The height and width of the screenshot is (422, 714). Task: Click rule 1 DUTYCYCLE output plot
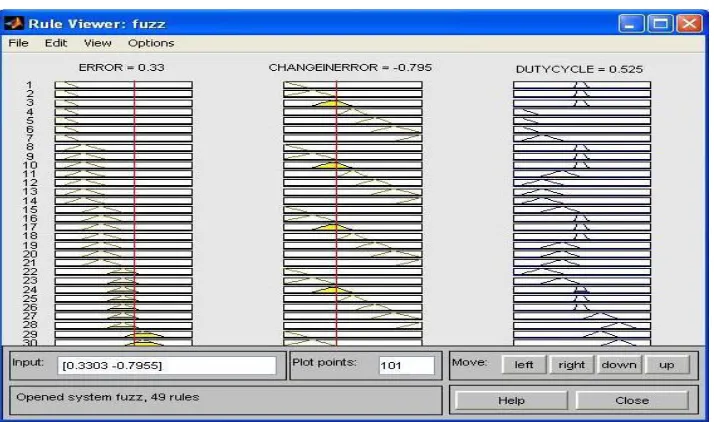582,85
